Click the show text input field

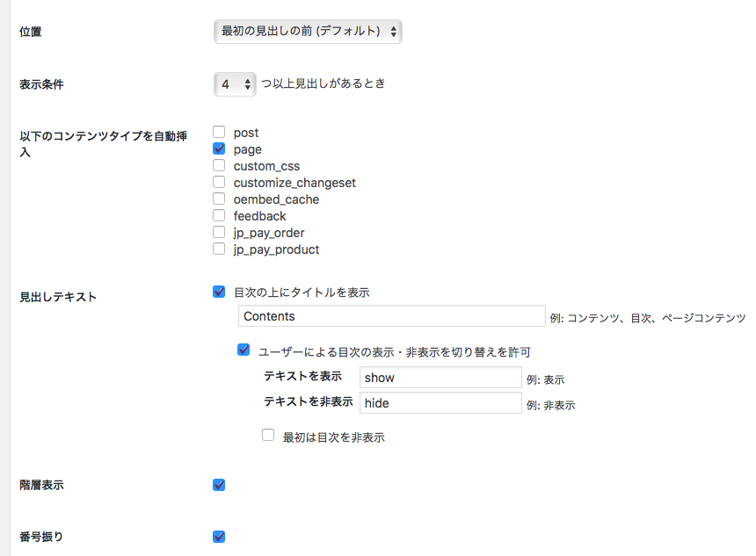point(440,378)
